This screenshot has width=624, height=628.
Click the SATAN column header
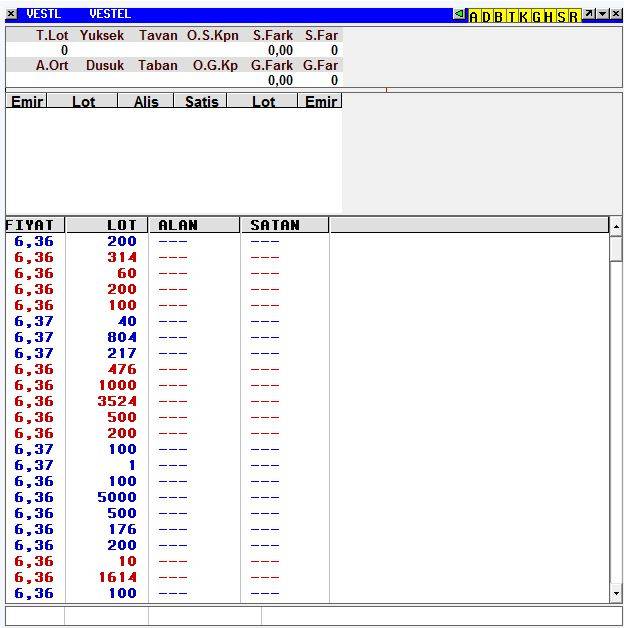point(284,225)
